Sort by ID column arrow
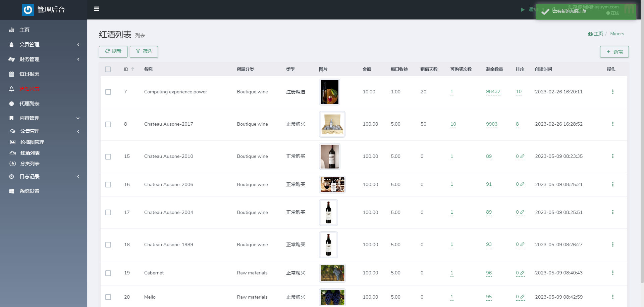The width and height of the screenshot is (644, 307). [133, 69]
